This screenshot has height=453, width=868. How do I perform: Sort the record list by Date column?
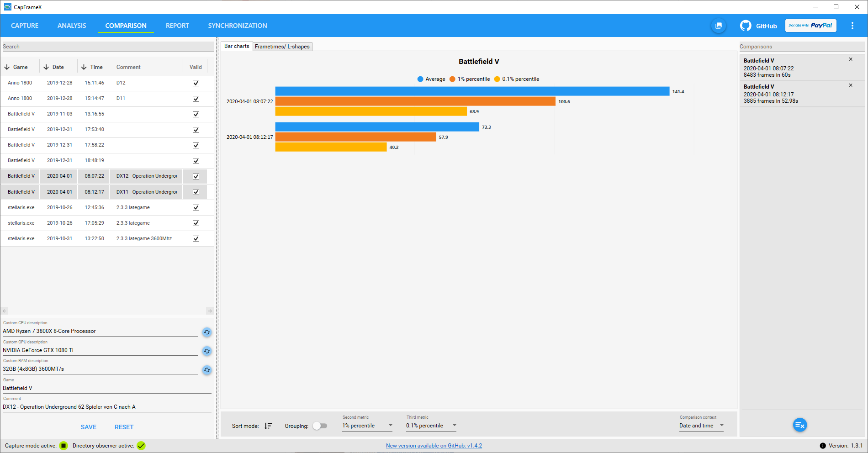tap(54, 67)
